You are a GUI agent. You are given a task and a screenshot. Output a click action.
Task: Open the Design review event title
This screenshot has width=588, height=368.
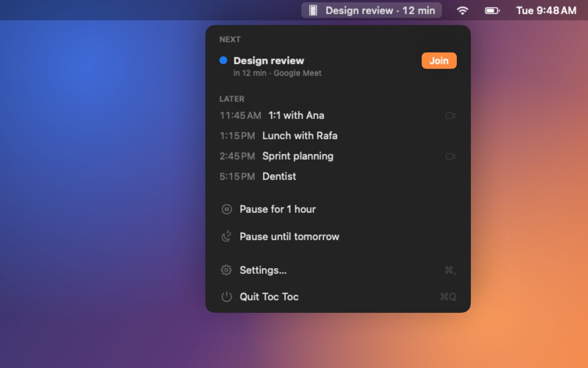(269, 61)
